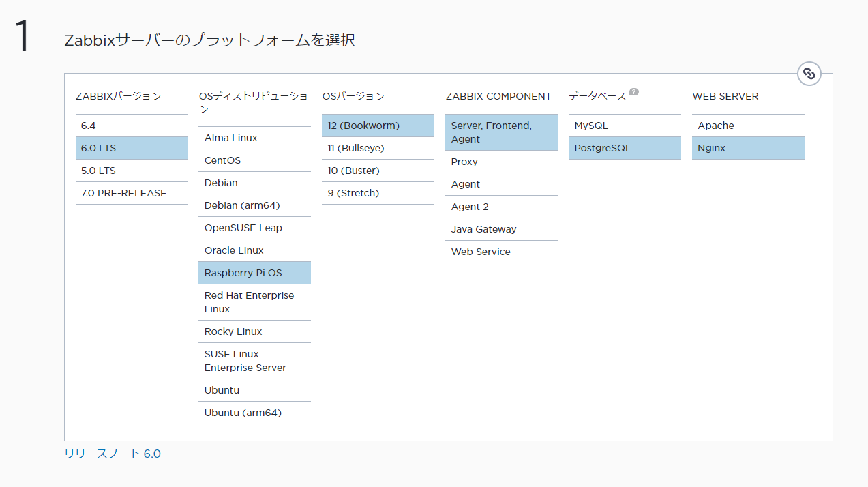Viewport: 868px width, 487px height.
Task: Choose Red Hat Enterprise Linux
Action: pos(254,302)
